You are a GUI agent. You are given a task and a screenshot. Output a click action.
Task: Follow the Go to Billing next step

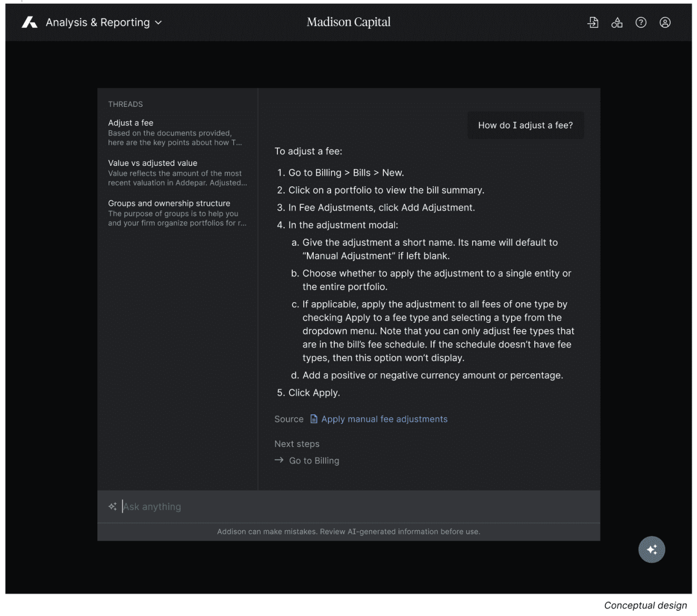pyautogui.click(x=314, y=461)
